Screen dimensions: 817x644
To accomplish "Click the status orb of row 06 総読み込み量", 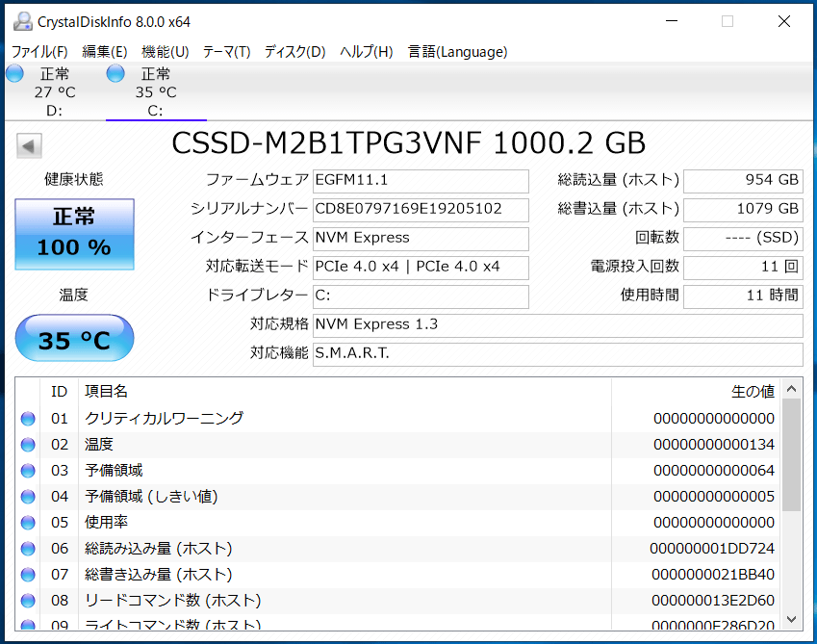I will click(28, 549).
